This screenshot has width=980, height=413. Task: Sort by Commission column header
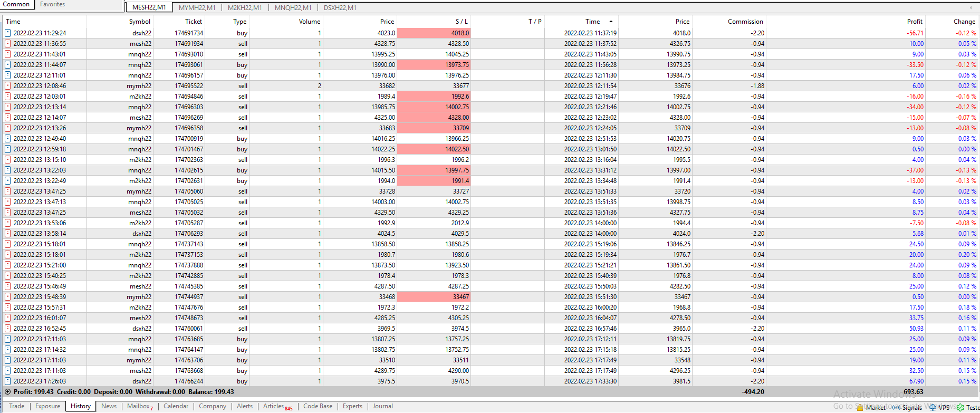point(745,22)
